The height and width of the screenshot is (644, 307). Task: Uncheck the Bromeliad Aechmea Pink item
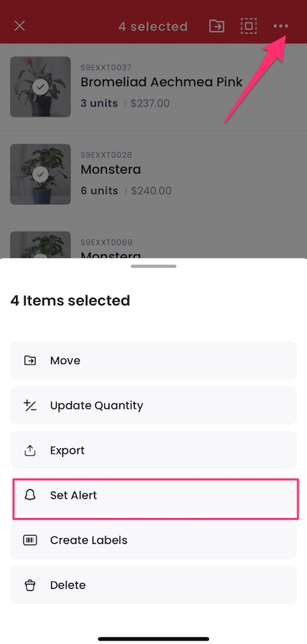click(x=41, y=87)
